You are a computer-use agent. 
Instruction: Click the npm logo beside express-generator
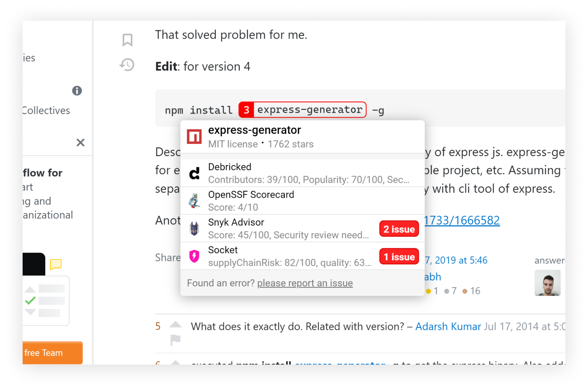coord(194,137)
